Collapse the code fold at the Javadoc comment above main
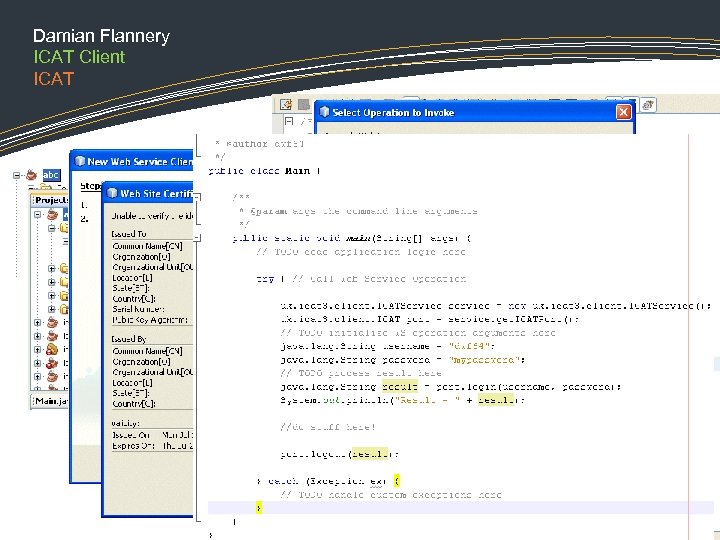Viewport: 720px width, 540px height. tap(197, 197)
